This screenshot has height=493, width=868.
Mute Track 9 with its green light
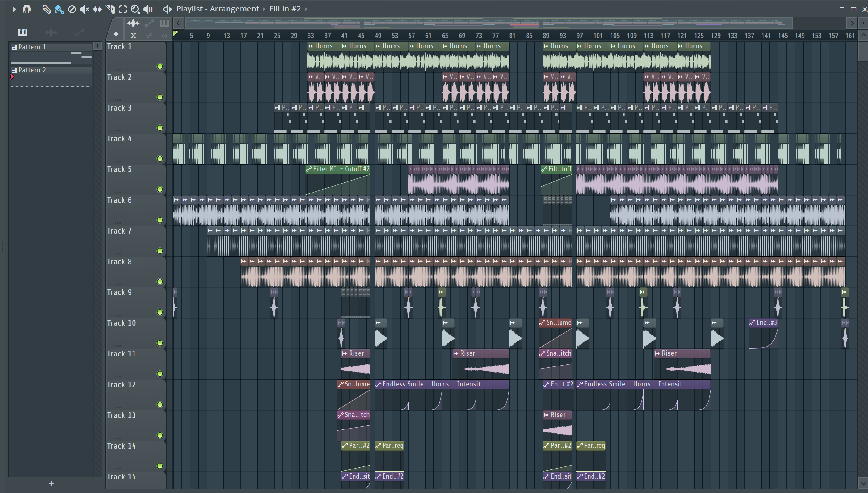click(160, 312)
